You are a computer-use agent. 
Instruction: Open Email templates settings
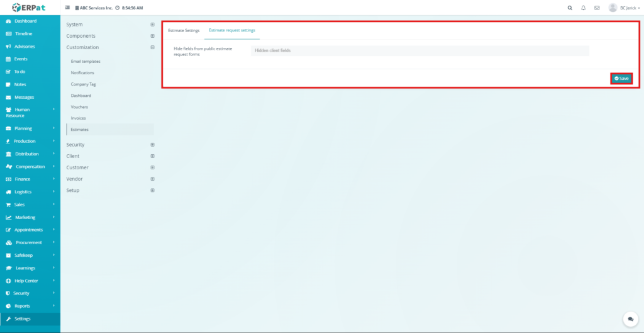tap(86, 61)
